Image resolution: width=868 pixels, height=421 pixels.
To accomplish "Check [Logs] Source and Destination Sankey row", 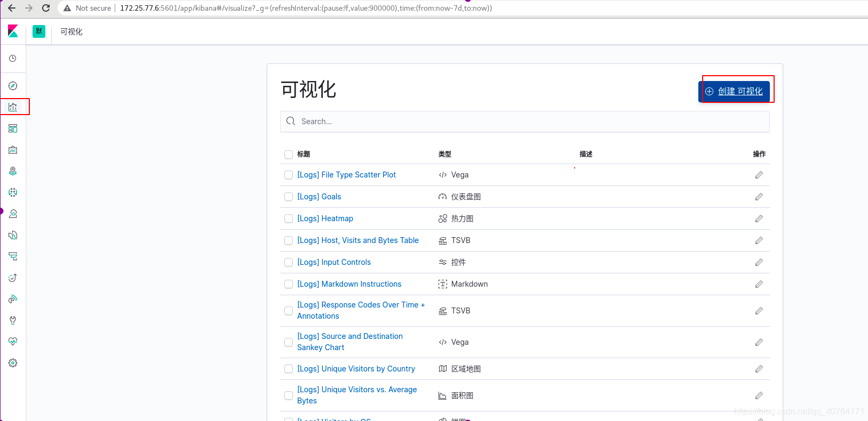I will click(x=289, y=342).
